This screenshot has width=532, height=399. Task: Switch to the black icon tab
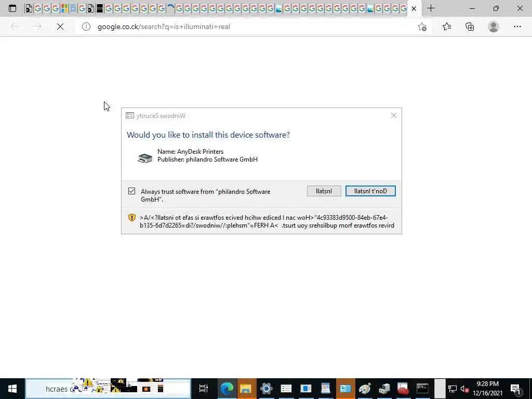click(x=99, y=8)
